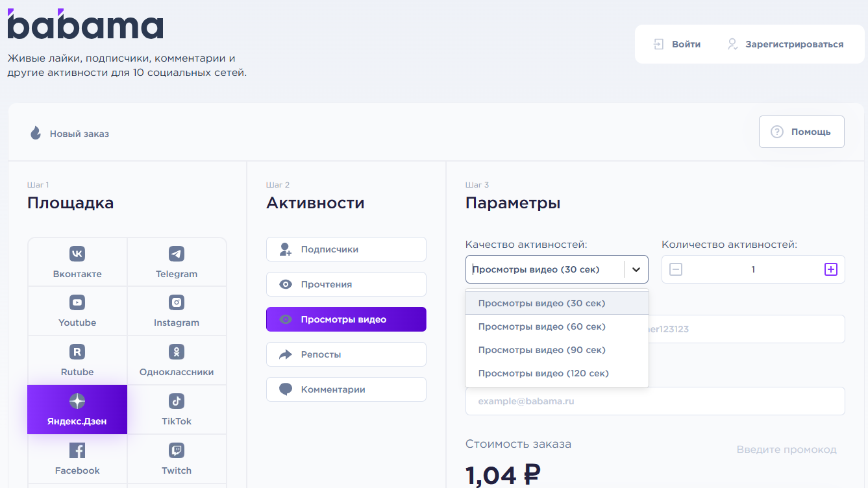
Task: Click the Площадка step heading
Action: coord(70,203)
